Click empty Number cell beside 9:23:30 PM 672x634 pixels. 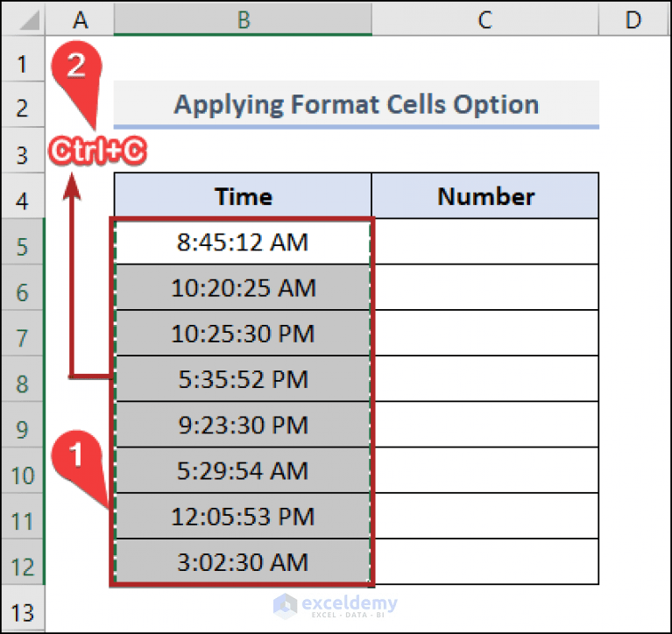pyautogui.click(x=486, y=425)
